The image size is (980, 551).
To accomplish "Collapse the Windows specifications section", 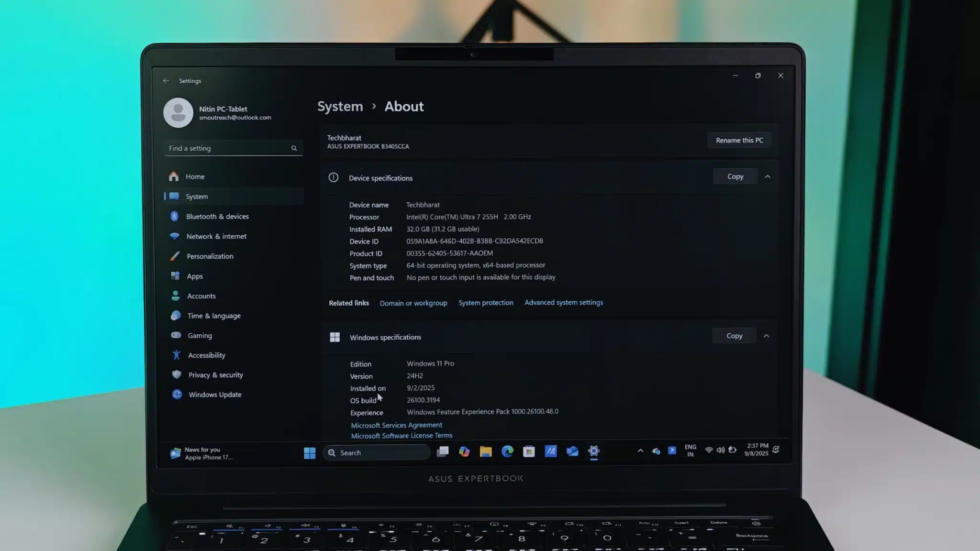I will tap(767, 336).
